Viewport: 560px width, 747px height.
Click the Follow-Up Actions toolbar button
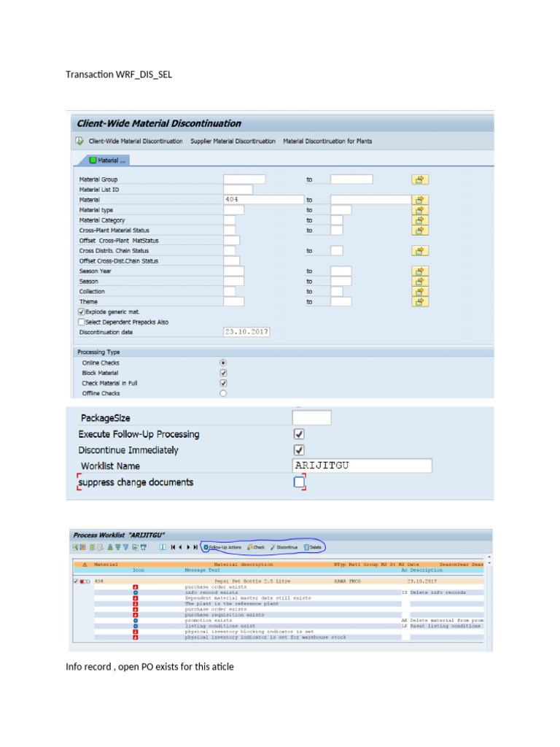(x=222, y=547)
